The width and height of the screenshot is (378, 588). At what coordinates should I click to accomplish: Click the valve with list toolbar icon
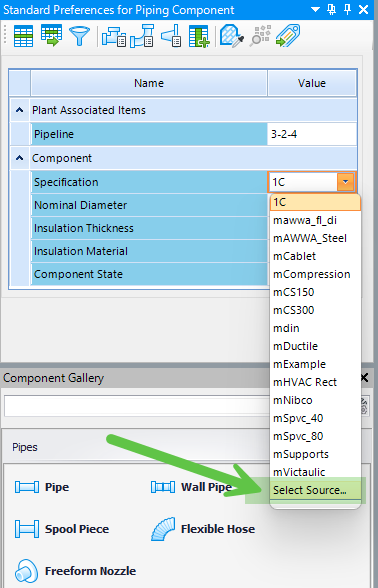[114, 37]
